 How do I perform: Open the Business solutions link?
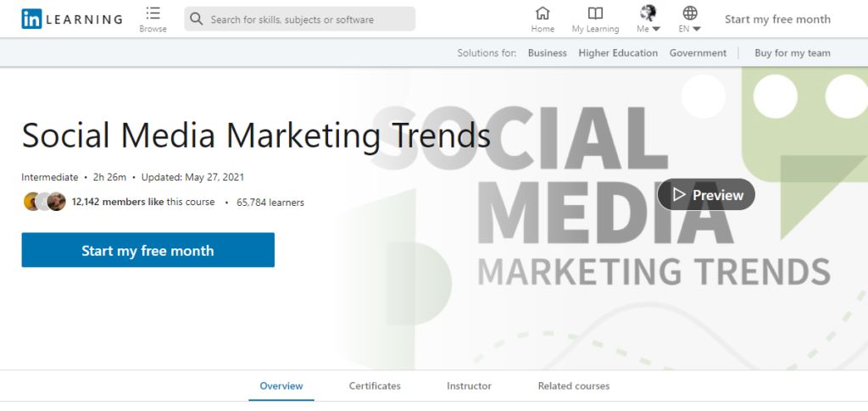(547, 53)
